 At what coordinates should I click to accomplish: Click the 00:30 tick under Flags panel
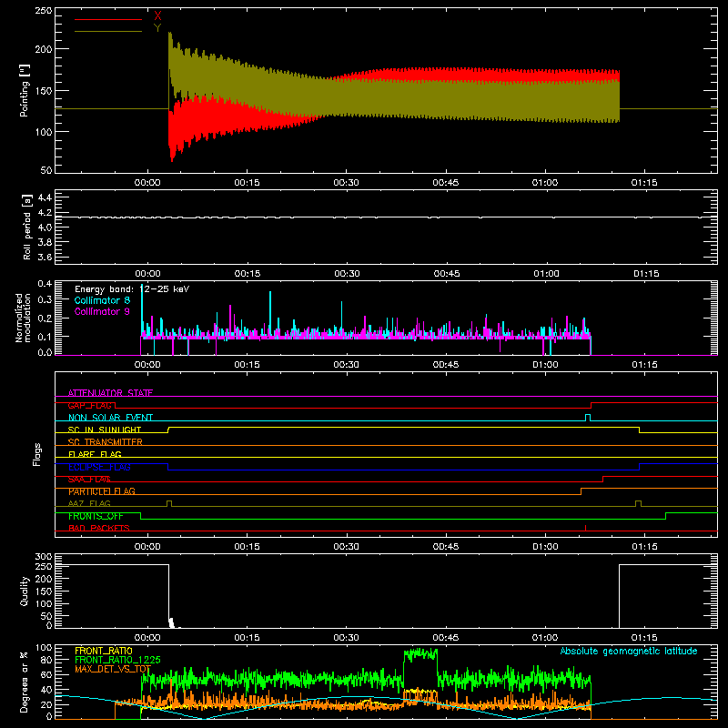pos(347,547)
